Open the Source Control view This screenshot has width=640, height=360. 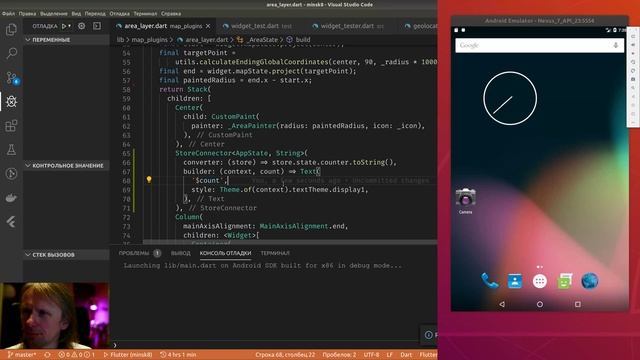point(12,78)
